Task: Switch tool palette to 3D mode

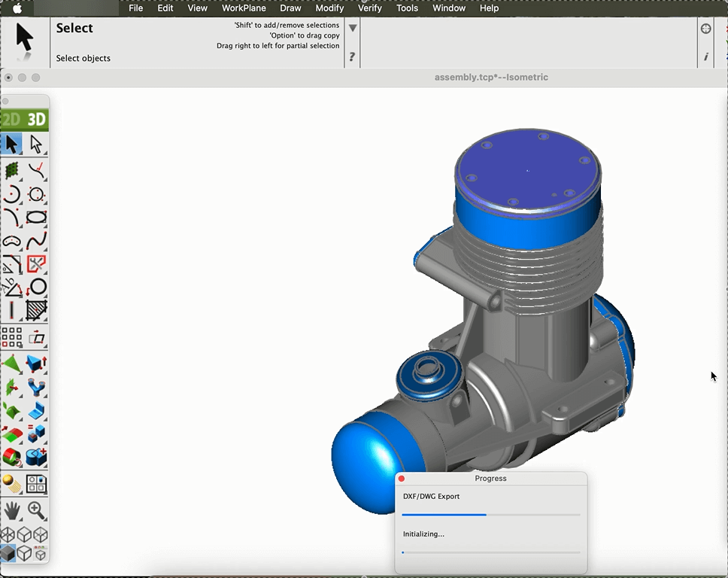Action: click(x=36, y=120)
